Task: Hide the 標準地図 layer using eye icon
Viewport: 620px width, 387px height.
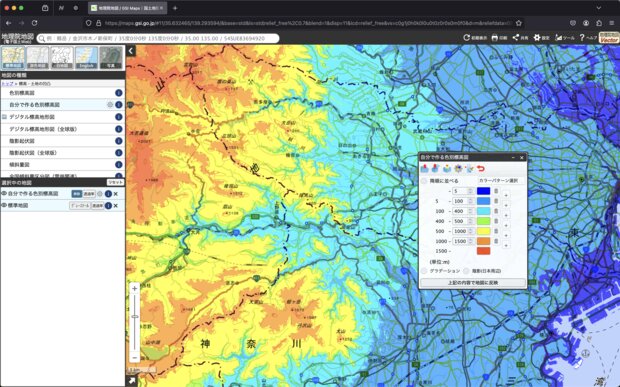Action: coord(4,206)
